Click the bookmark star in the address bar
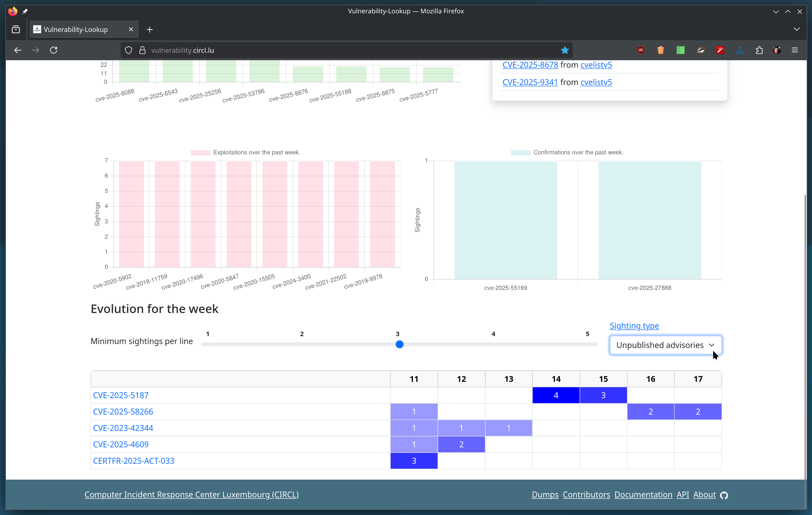Screen dimensions: 812x515 [x=564, y=50]
